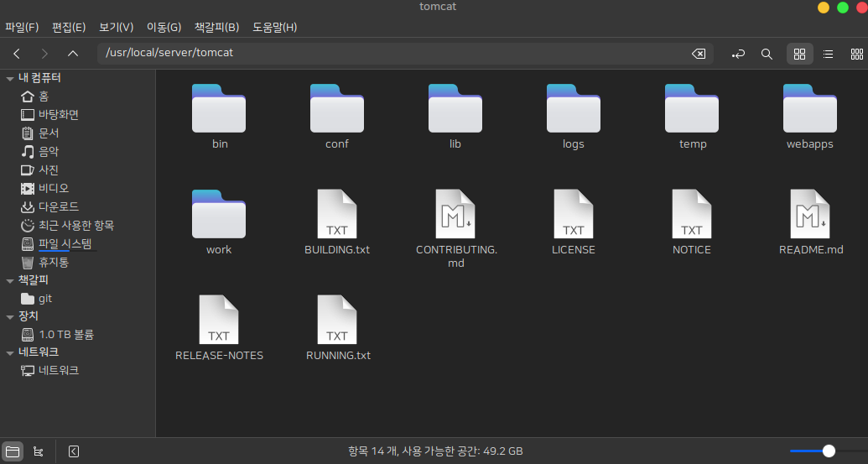Show tree view sidebar in status bar

[x=39, y=451]
